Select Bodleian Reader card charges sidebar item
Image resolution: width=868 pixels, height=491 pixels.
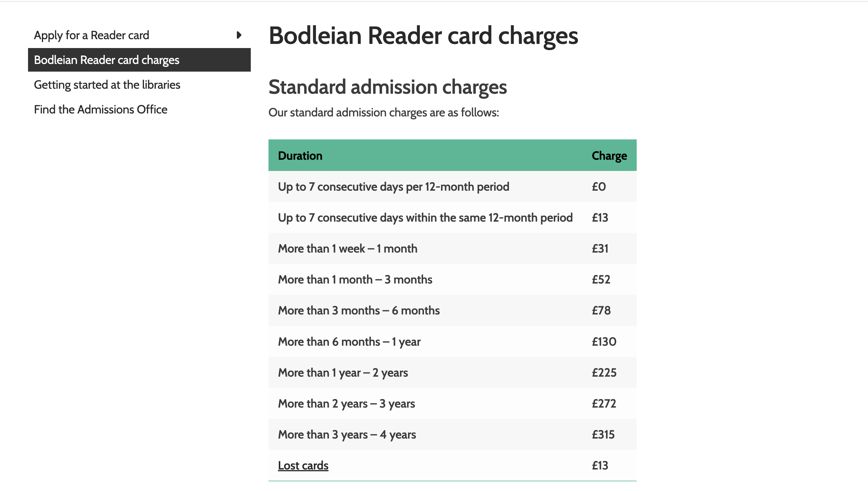tap(139, 60)
